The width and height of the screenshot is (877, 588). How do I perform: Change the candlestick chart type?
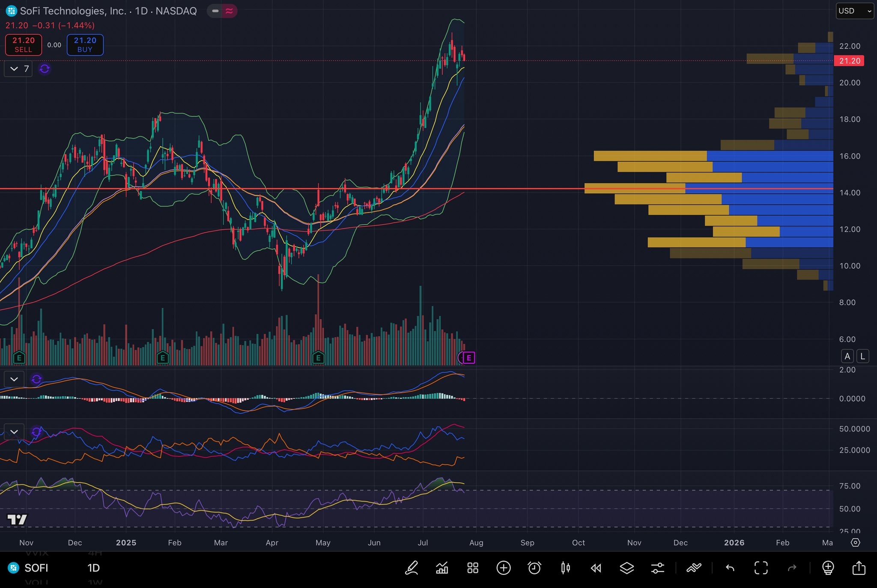[x=565, y=568]
